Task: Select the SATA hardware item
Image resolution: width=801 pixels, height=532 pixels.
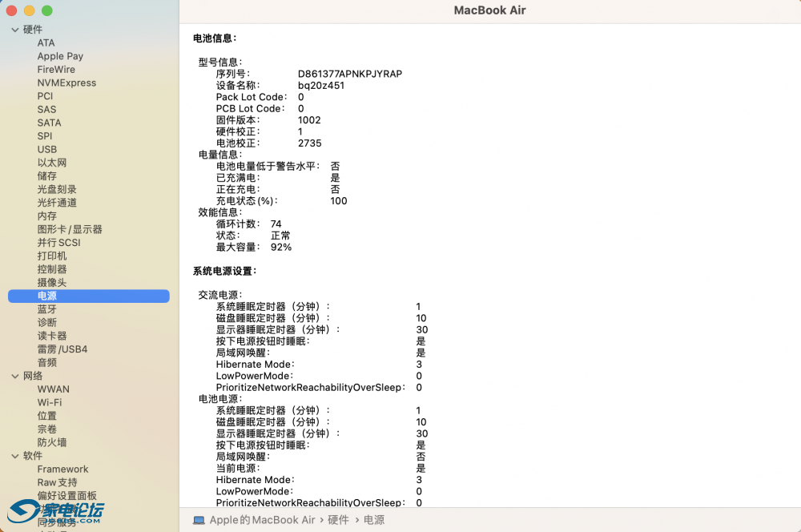Action: 49,123
